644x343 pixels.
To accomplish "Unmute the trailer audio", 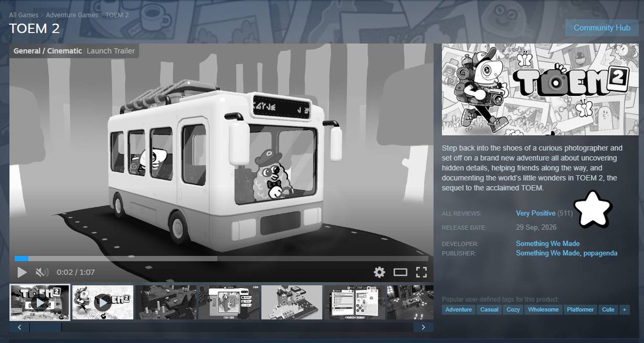I will coord(42,272).
